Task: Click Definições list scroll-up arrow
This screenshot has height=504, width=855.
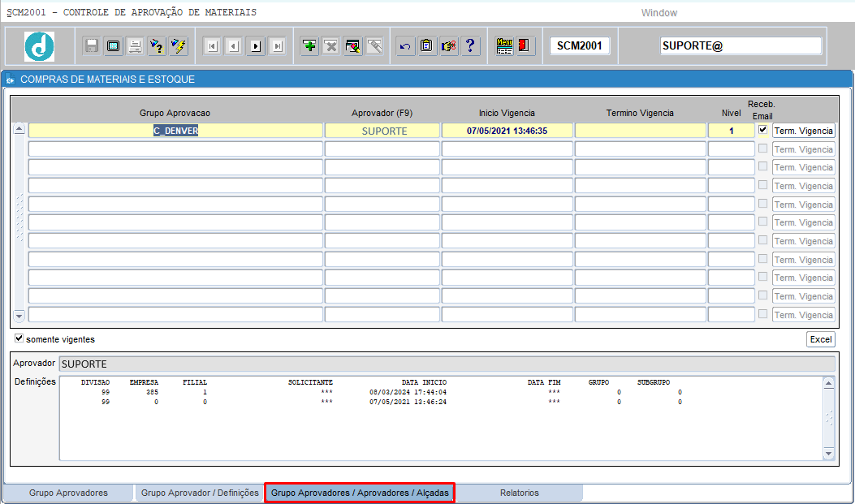Action: [828, 383]
